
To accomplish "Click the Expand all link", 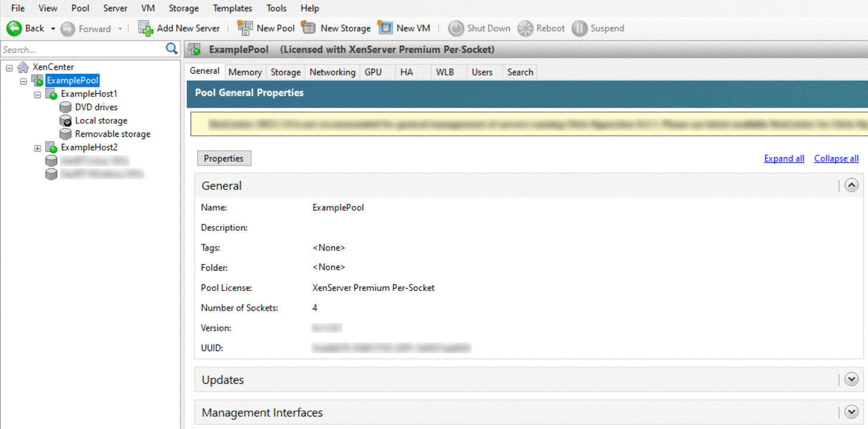I will click(x=784, y=158).
